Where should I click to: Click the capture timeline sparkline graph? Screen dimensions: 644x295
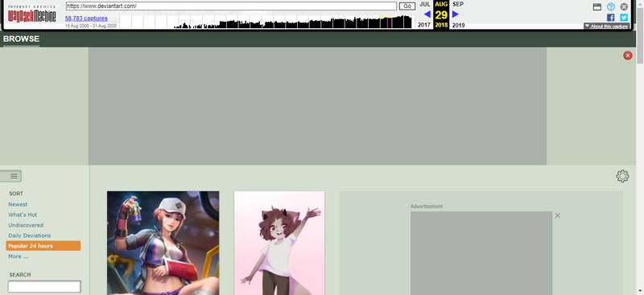267,22
